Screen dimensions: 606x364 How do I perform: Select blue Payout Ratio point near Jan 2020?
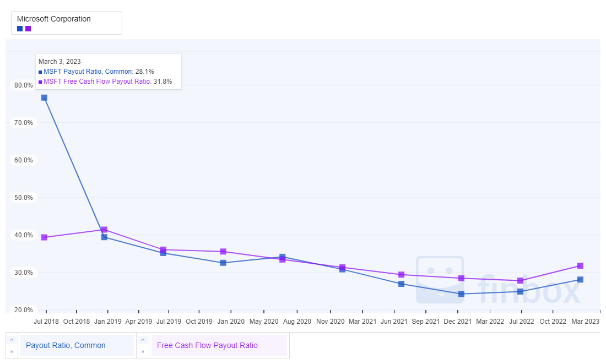(x=223, y=263)
